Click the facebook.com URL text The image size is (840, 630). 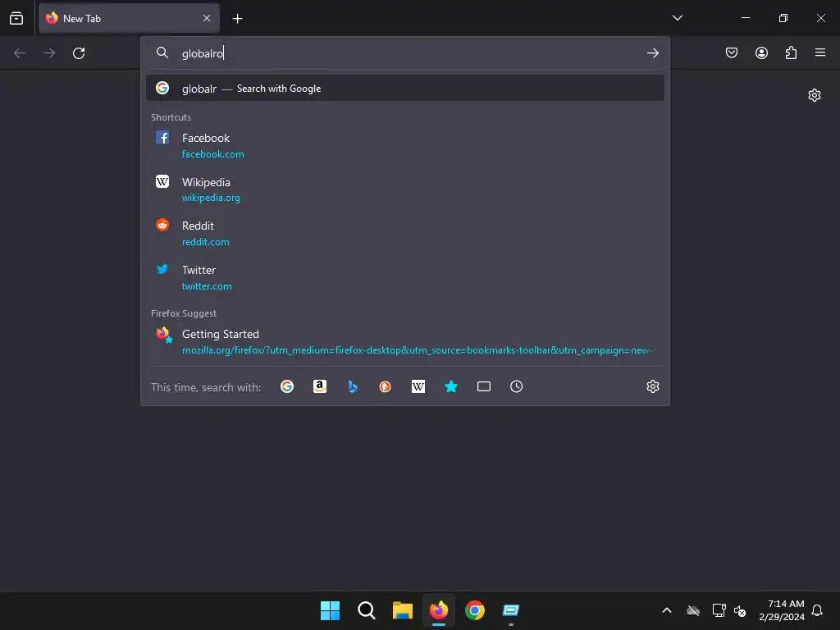[212, 154]
